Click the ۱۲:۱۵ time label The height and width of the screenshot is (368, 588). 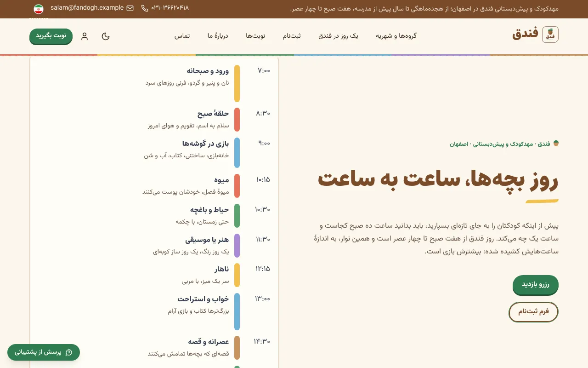point(263,269)
